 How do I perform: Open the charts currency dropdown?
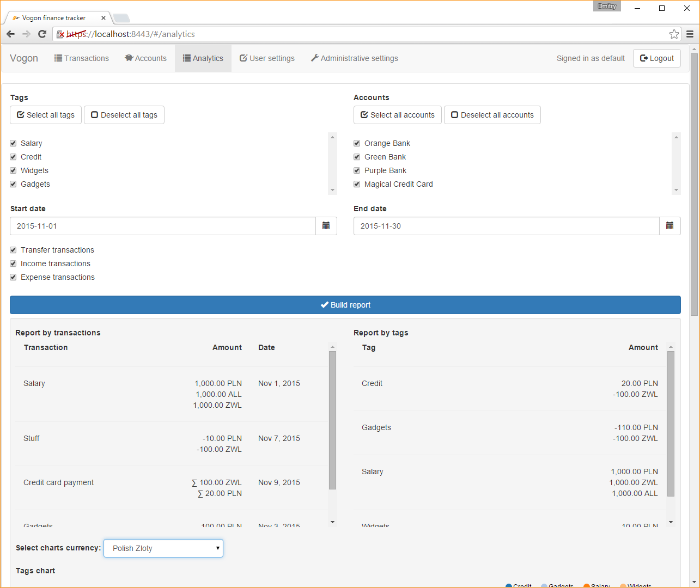click(163, 548)
